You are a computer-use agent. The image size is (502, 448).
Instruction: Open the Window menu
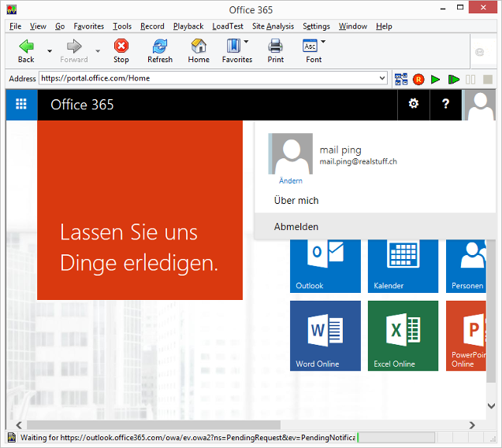(353, 26)
